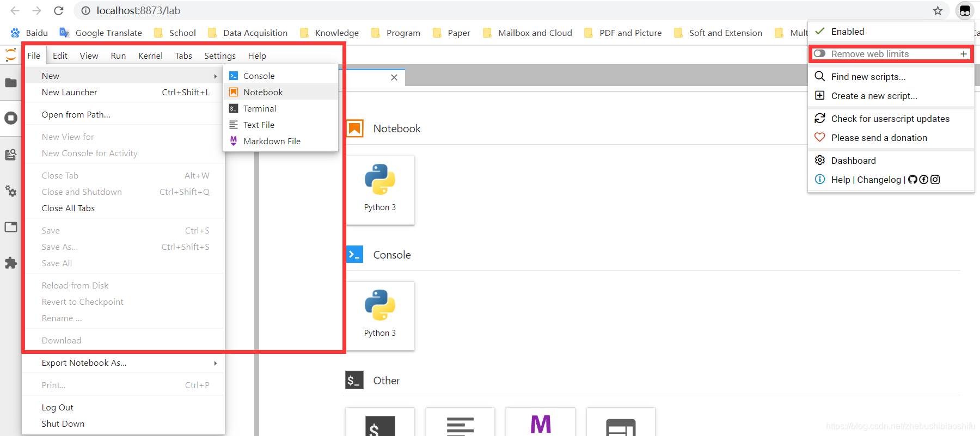Click the browser forward arrow

click(36, 11)
